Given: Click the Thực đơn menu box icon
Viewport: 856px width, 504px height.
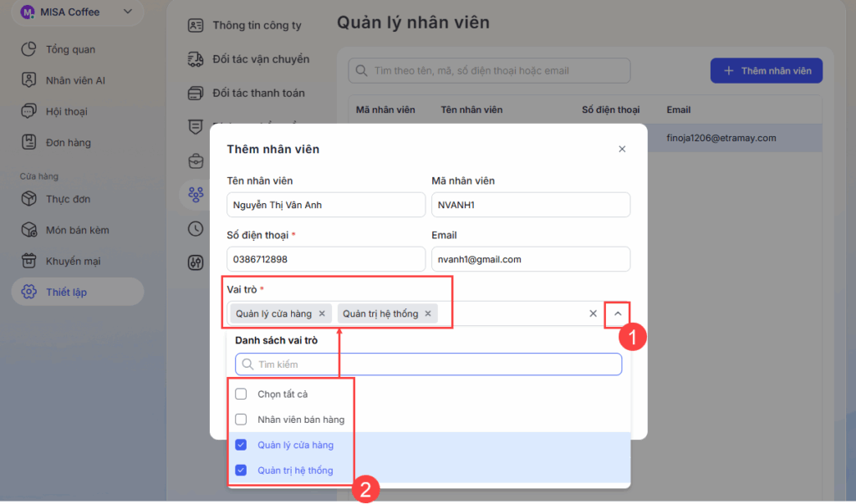Looking at the screenshot, I should [29, 199].
